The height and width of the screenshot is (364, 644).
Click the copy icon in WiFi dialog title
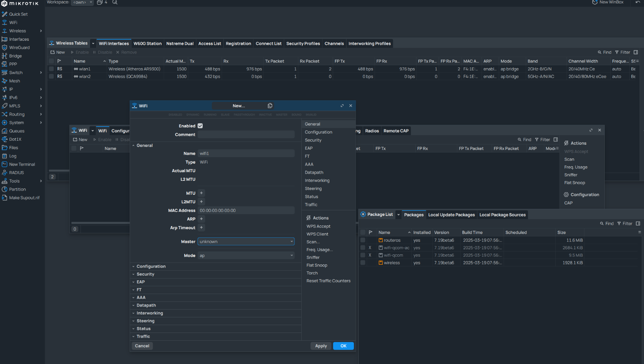(x=270, y=106)
